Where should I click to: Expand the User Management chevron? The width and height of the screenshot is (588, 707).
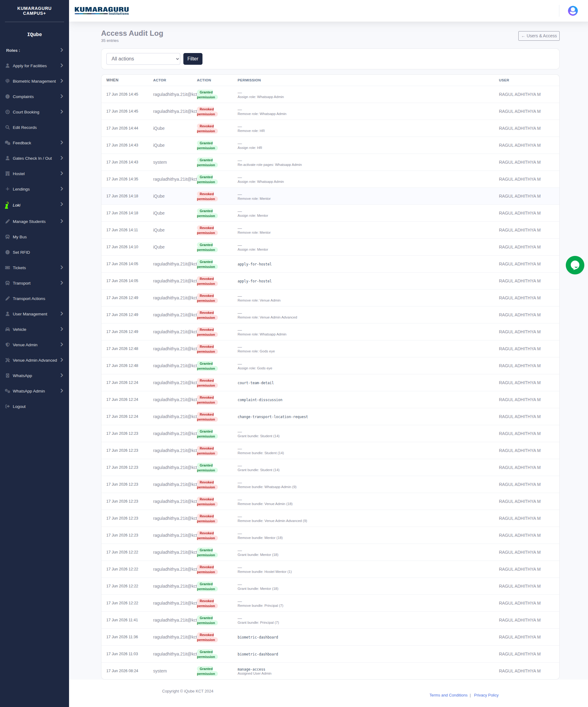(62, 314)
